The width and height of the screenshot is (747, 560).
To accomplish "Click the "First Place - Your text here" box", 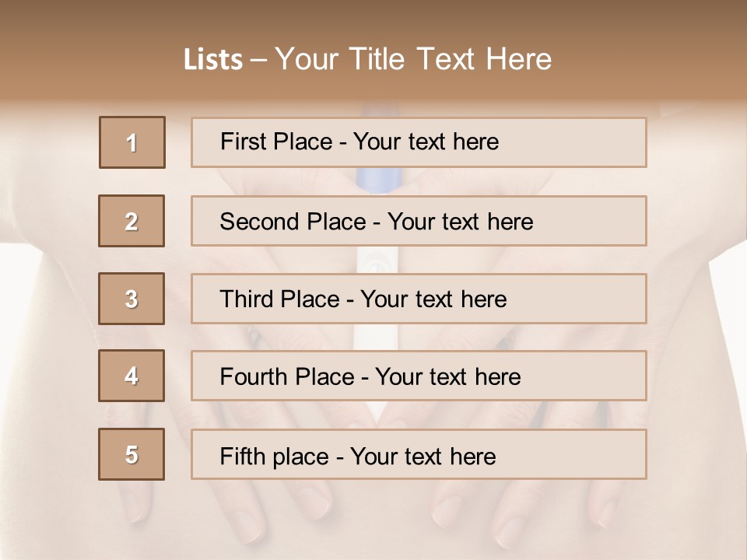I will pyautogui.click(x=419, y=142).
